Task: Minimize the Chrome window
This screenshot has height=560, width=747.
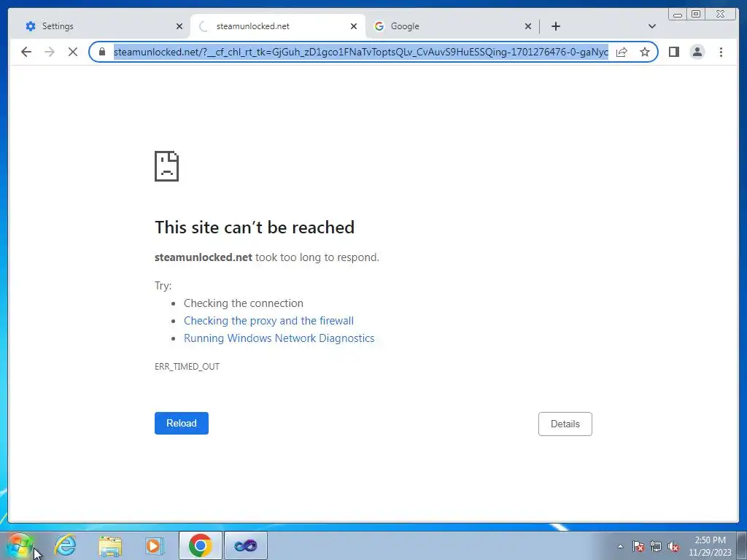Action: pyautogui.click(x=678, y=15)
